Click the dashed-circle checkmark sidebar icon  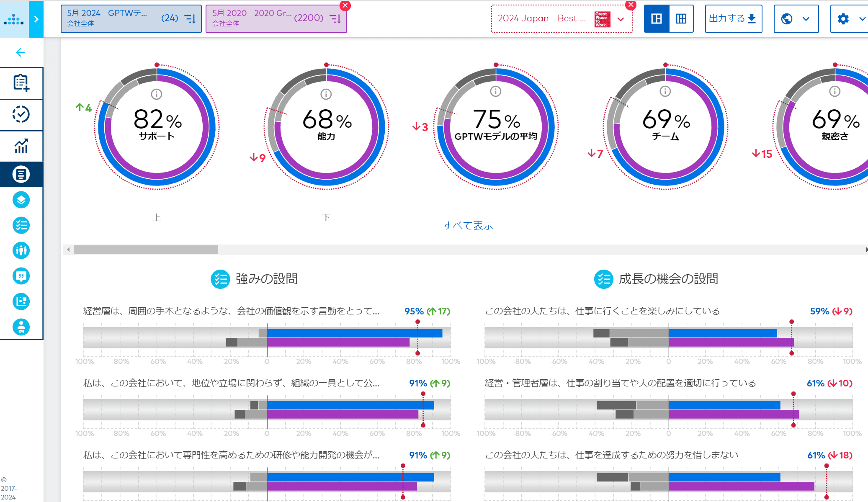(x=21, y=114)
